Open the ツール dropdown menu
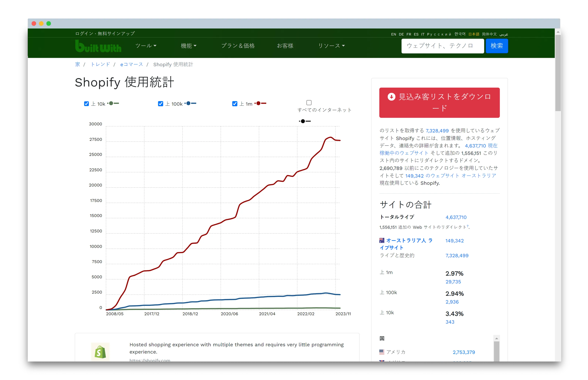Viewport: 588px width, 380px height. 146,46
